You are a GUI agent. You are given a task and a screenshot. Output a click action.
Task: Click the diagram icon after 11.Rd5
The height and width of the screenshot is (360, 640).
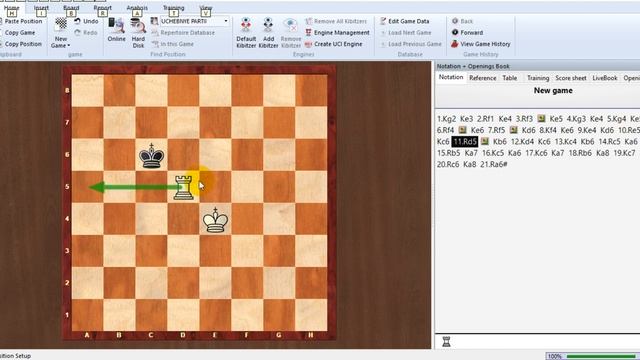tap(484, 141)
